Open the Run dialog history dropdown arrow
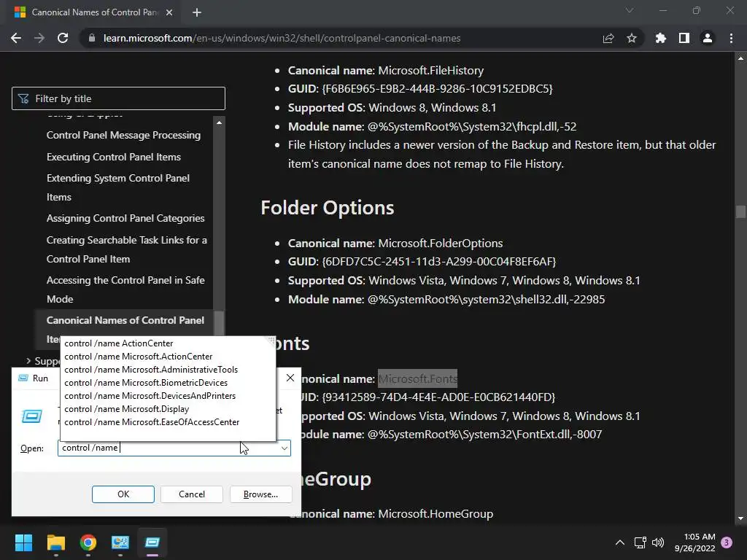This screenshot has height=560, width=747. [285, 448]
